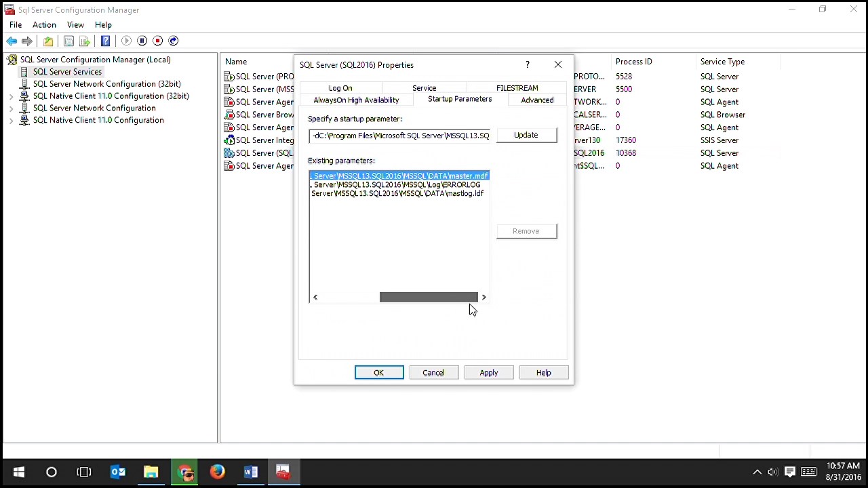Click the Forward arrow toolbar icon

(27, 41)
